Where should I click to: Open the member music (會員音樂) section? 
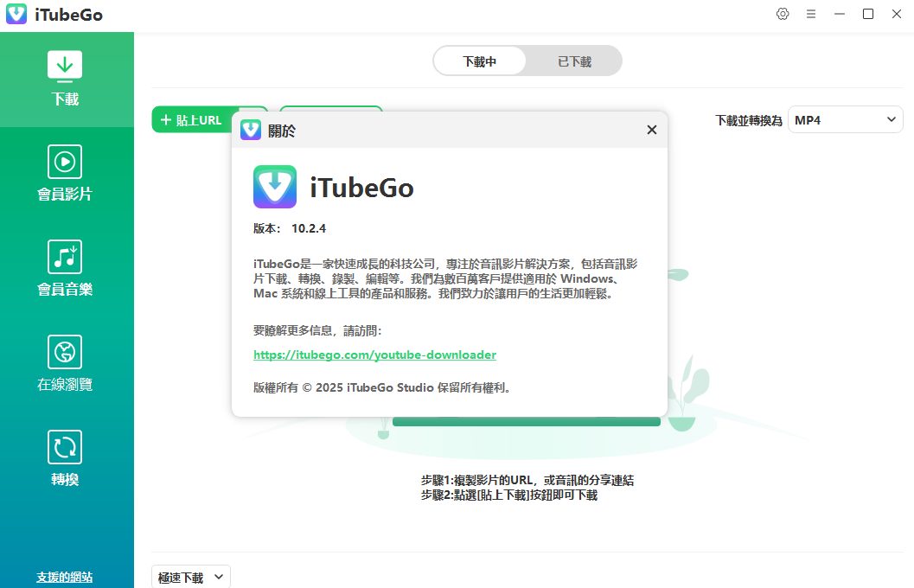65,269
